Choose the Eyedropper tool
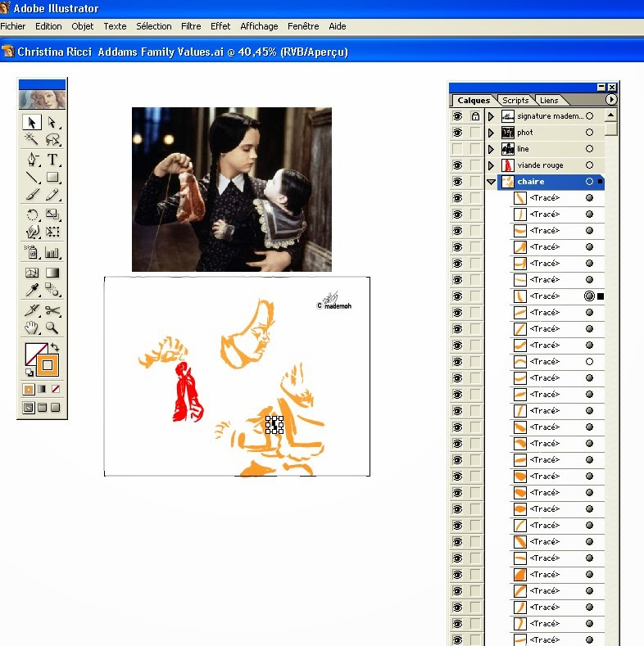This screenshot has height=646, width=644. (32, 290)
